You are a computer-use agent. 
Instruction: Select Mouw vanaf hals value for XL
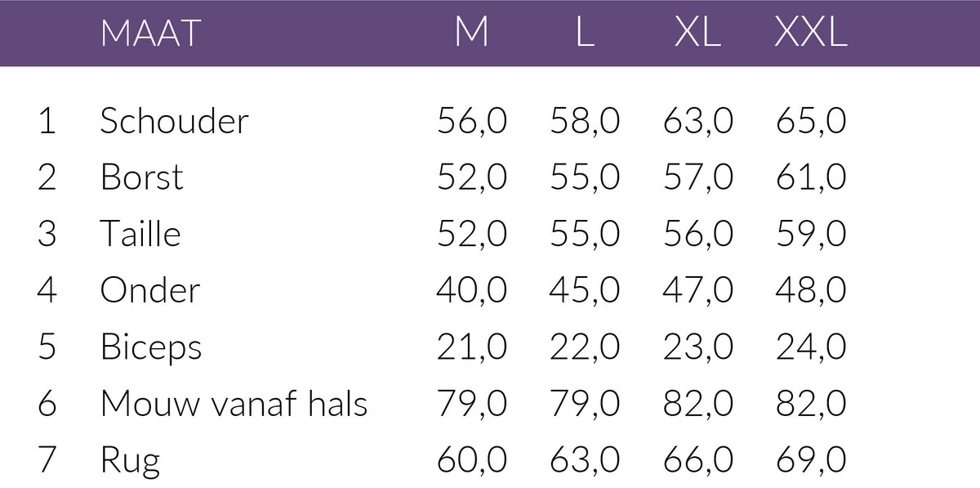tap(698, 404)
